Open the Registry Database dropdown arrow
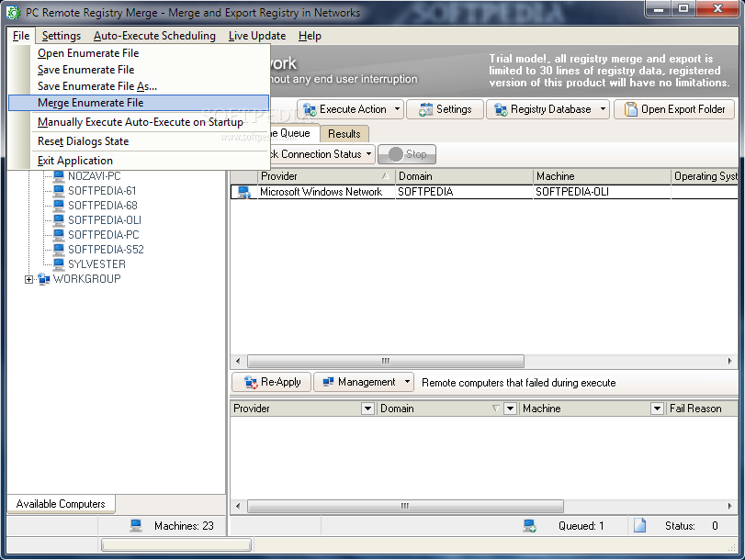Screen dimensions: 745x560 click(603, 109)
